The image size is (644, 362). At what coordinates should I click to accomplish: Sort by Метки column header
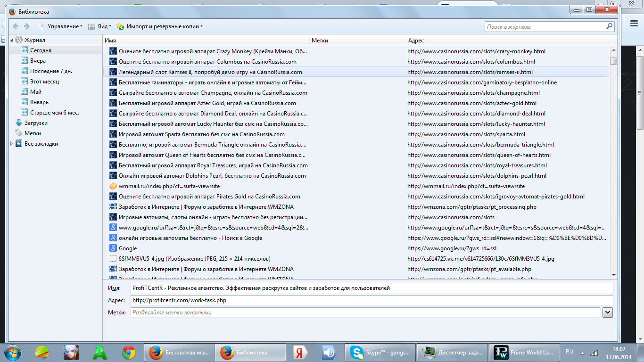point(358,41)
